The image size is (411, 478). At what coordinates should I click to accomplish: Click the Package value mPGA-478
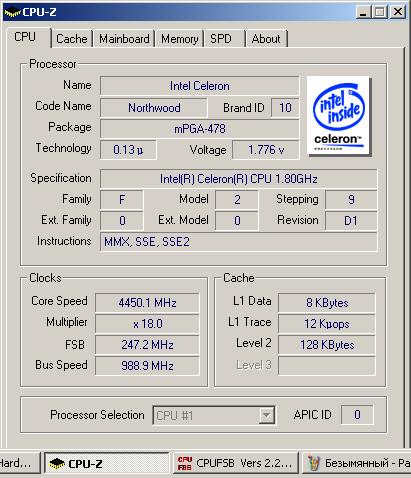(199, 129)
